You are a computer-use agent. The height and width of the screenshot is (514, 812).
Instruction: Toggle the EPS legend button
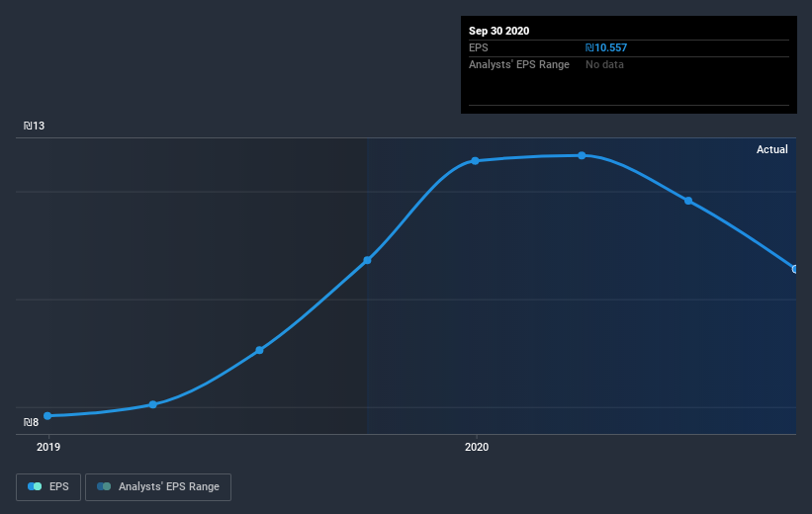tap(48, 486)
